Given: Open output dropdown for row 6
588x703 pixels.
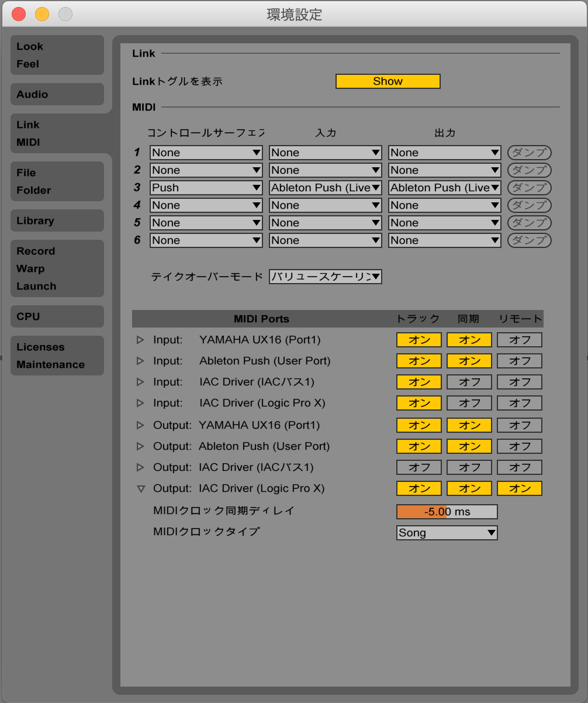Looking at the screenshot, I should point(445,240).
